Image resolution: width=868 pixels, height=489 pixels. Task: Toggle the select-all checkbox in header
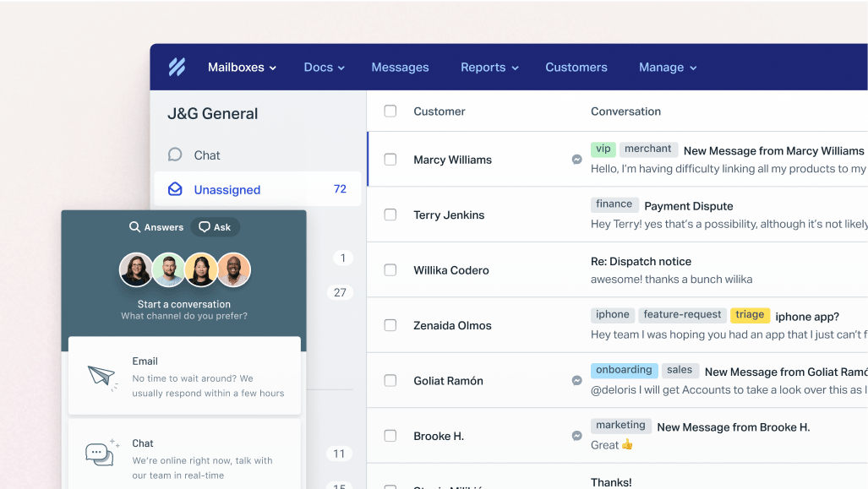point(390,111)
